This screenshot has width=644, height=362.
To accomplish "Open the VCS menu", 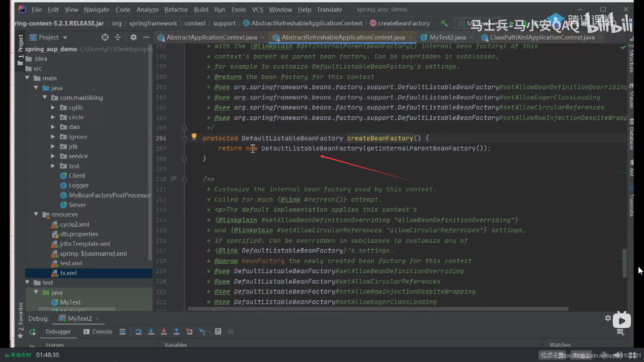I will coord(258,10).
